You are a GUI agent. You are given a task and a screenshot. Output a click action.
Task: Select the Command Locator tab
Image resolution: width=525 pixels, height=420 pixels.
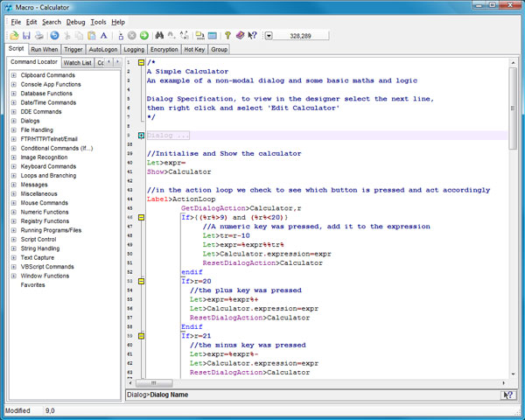tap(34, 62)
